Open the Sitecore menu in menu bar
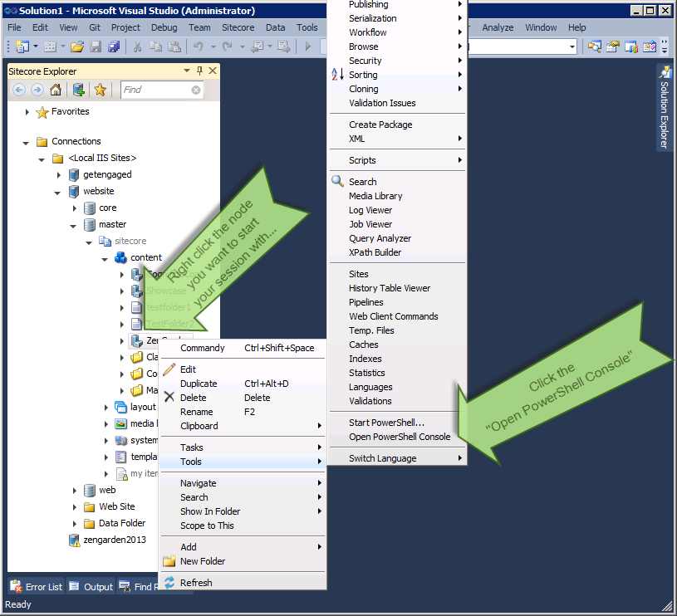This screenshot has width=677, height=616. tap(238, 27)
